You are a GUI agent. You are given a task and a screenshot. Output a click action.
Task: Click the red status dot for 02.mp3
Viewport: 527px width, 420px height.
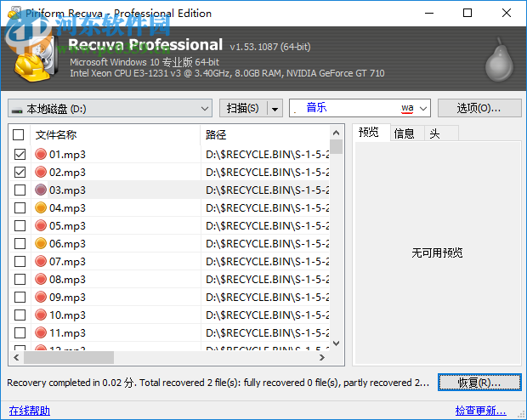41,173
